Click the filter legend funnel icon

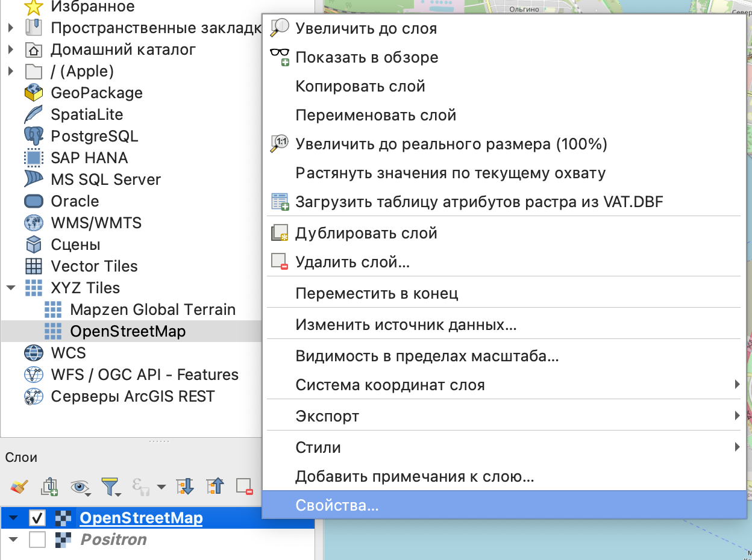(x=111, y=487)
